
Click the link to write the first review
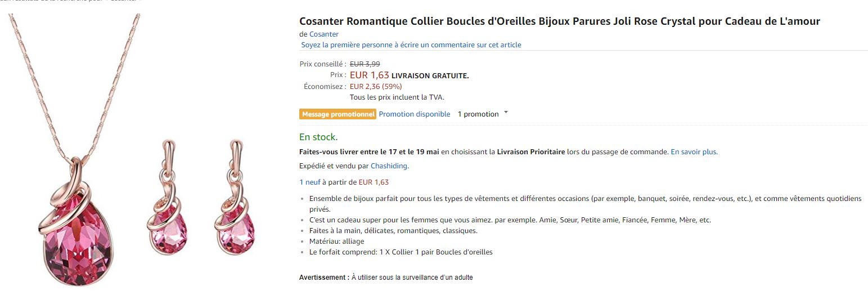[x=411, y=45]
